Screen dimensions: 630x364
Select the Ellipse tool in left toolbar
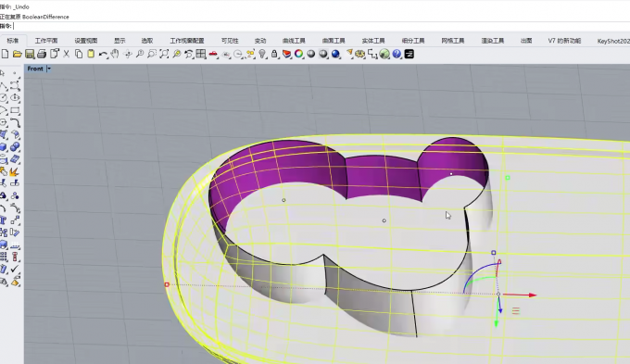tap(15, 98)
